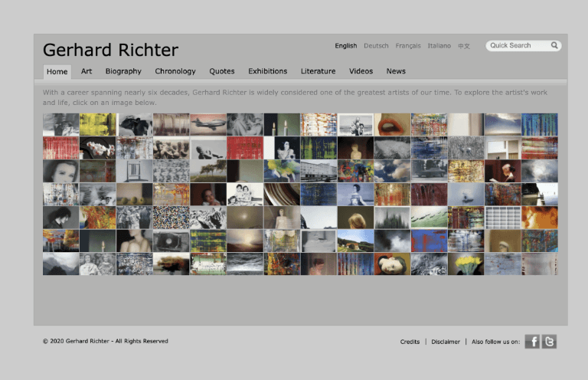Select the airplane painting thumbnail in top row
The image size is (588, 380).
click(x=208, y=125)
